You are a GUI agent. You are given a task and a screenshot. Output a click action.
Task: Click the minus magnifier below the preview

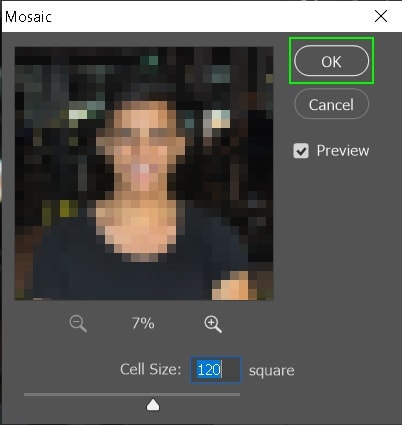pos(78,324)
